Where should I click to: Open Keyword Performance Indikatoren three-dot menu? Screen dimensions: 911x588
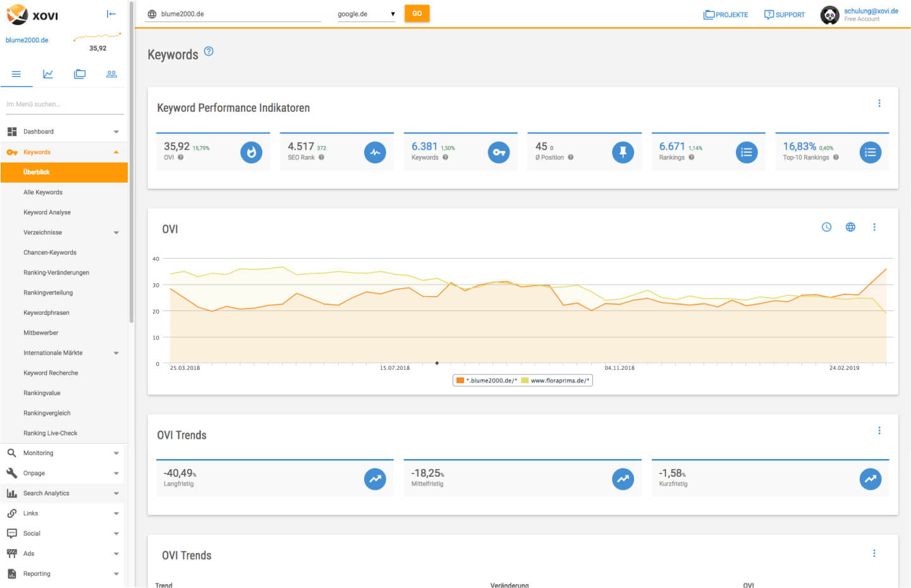(879, 103)
